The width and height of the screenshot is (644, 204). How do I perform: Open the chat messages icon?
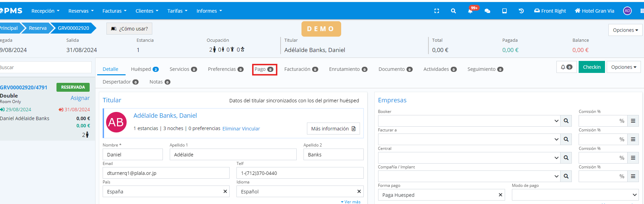[x=487, y=11]
